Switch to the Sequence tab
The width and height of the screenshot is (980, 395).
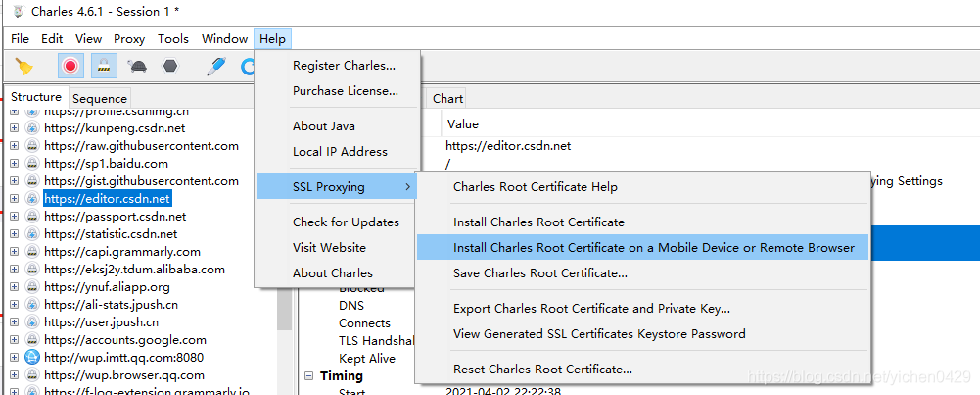coord(100,98)
